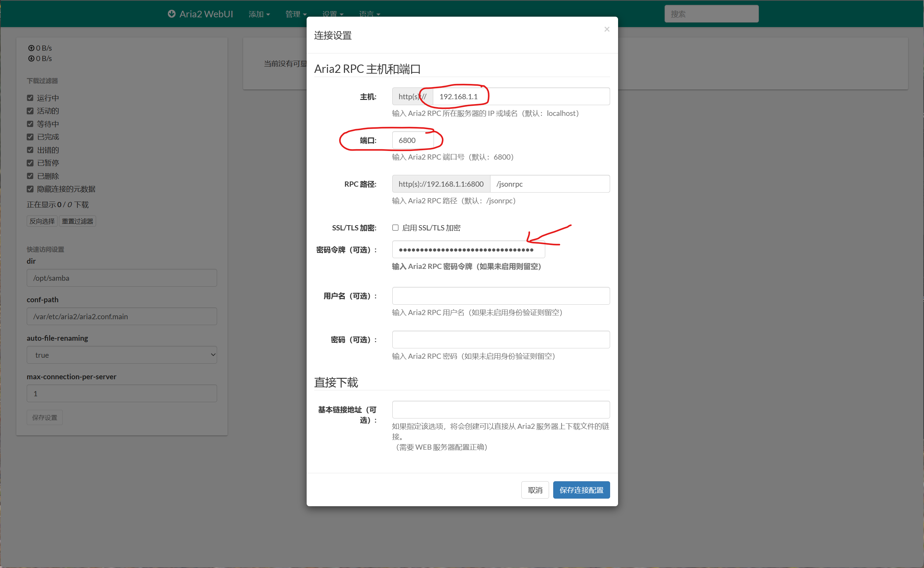Screen dimensions: 924x568
Task: Click the 端口 port input field
Action: pyautogui.click(x=413, y=141)
